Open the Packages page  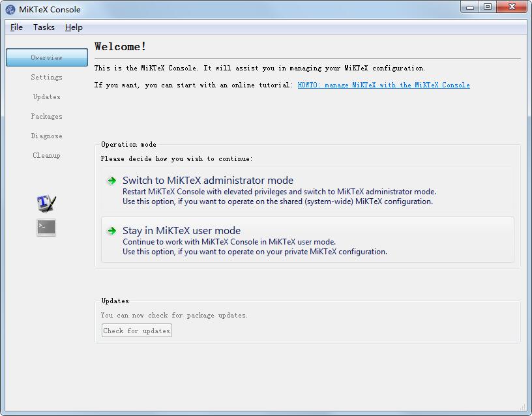pyautogui.click(x=47, y=116)
